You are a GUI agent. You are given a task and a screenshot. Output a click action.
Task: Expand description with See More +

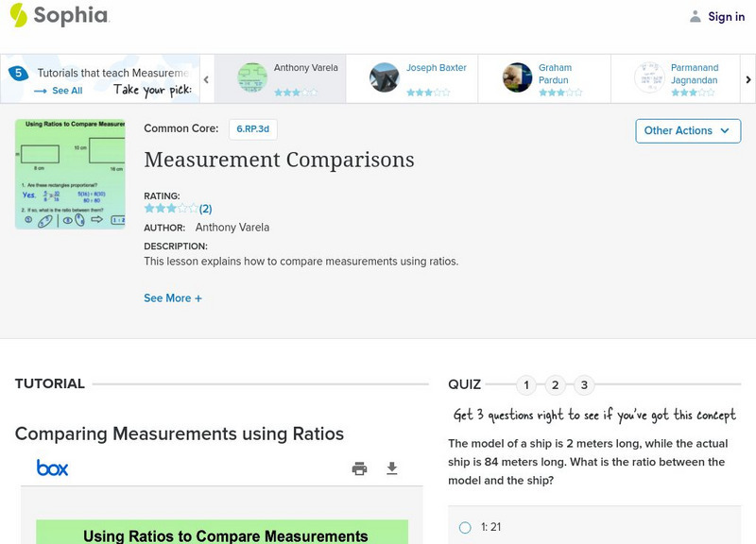172,298
